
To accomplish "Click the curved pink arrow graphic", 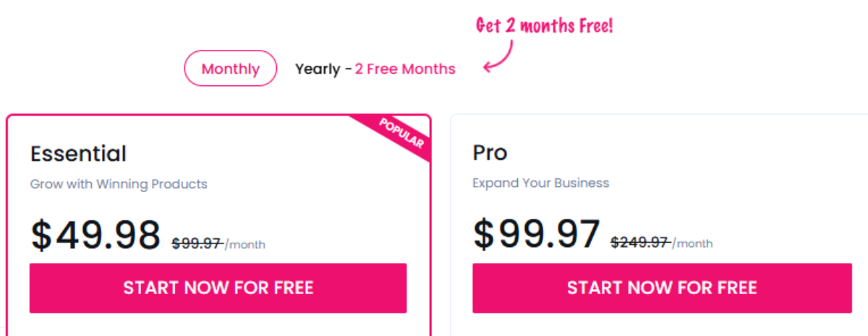I will coord(498,57).
